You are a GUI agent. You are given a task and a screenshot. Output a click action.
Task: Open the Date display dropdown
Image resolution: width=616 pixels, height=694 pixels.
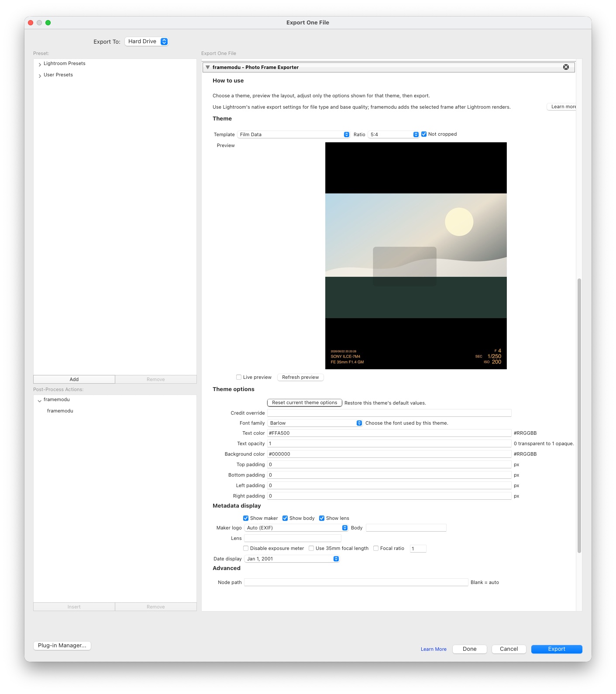point(292,559)
